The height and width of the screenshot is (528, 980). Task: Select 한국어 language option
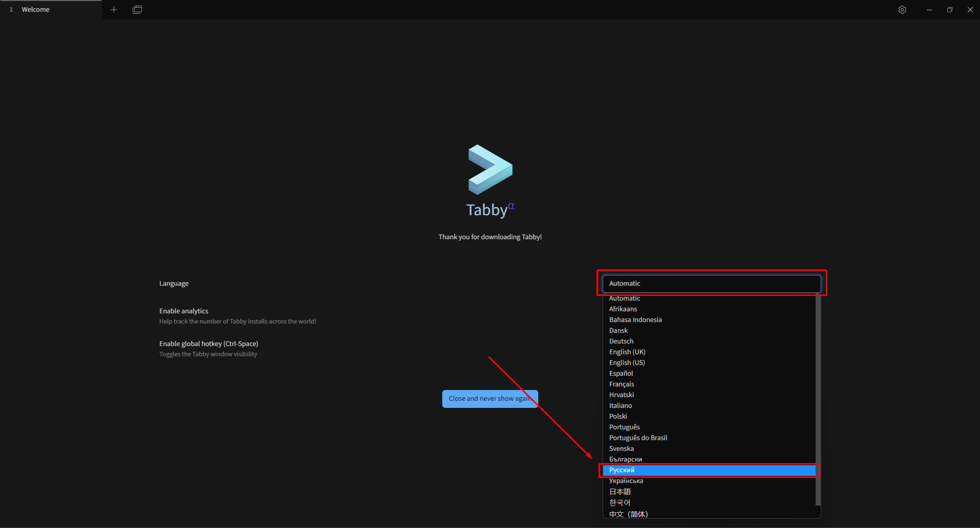pyautogui.click(x=709, y=503)
